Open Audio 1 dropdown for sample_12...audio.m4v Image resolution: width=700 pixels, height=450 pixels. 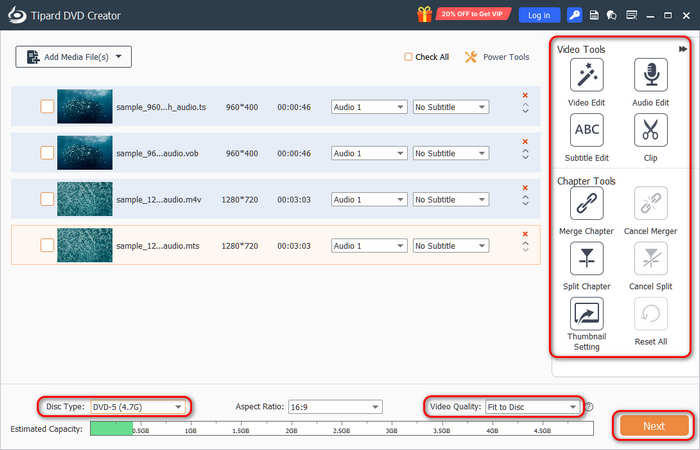(369, 200)
